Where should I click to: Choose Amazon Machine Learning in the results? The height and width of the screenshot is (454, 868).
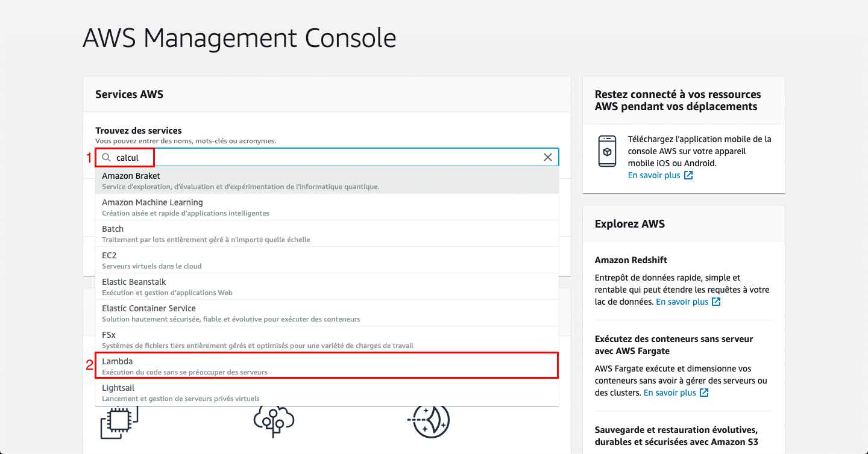[x=327, y=207]
